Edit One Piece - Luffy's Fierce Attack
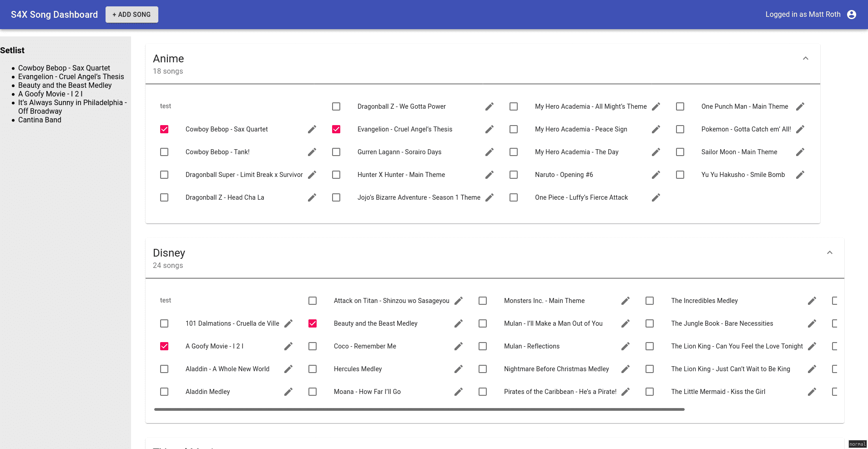Viewport: 868px width, 449px height. point(656,197)
